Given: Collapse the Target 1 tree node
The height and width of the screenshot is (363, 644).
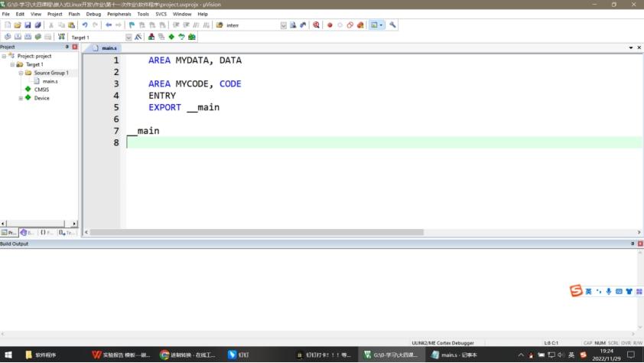Looking at the screenshot, I should pyautogui.click(x=12, y=64).
